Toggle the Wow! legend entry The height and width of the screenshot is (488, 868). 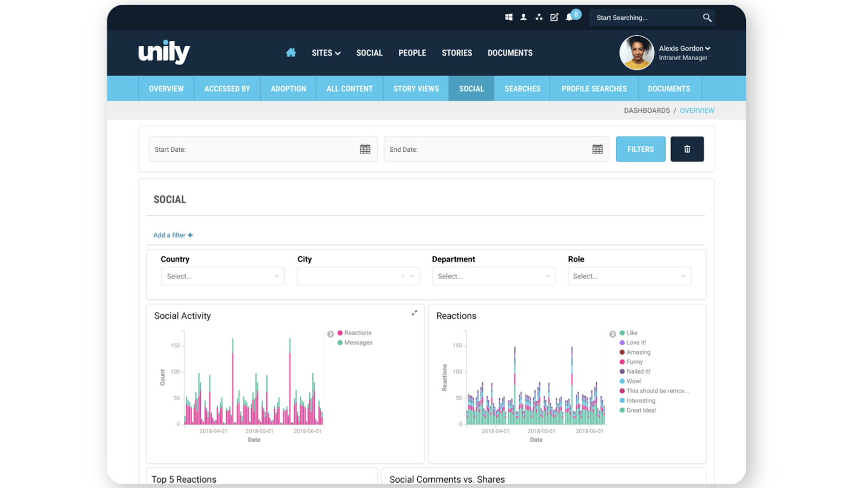pyautogui.click(x=630, y=381)
